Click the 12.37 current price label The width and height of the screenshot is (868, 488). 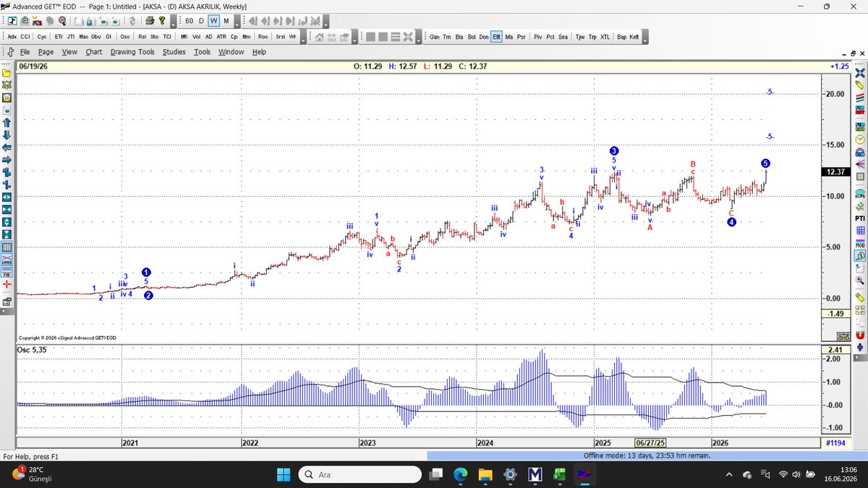(834, 171)
